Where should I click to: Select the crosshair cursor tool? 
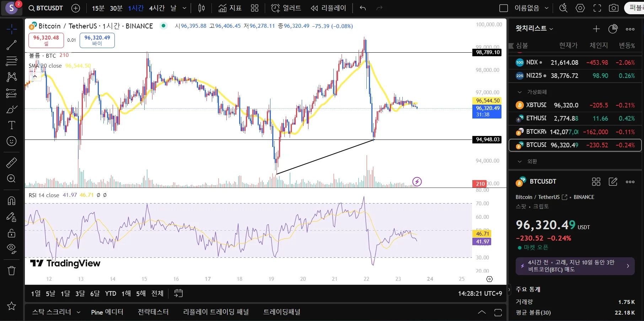click(11, 29)
